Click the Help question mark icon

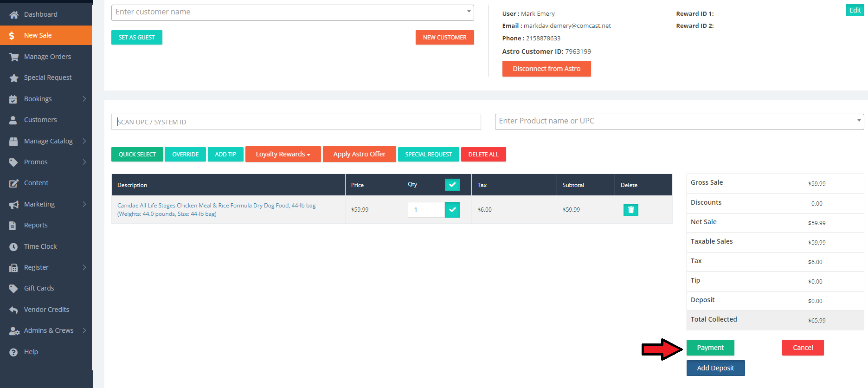click(14, 352)
